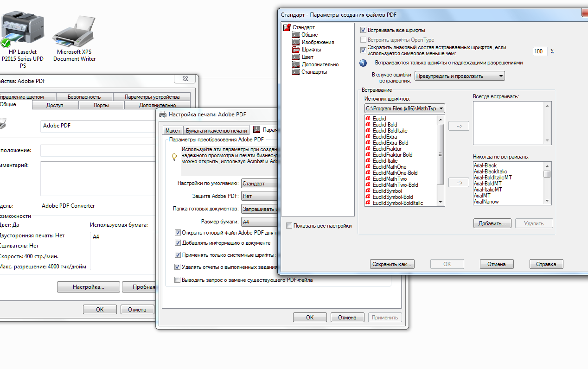
Task: Switch to the Макет tab in print setup
Action: click(173, 131)
